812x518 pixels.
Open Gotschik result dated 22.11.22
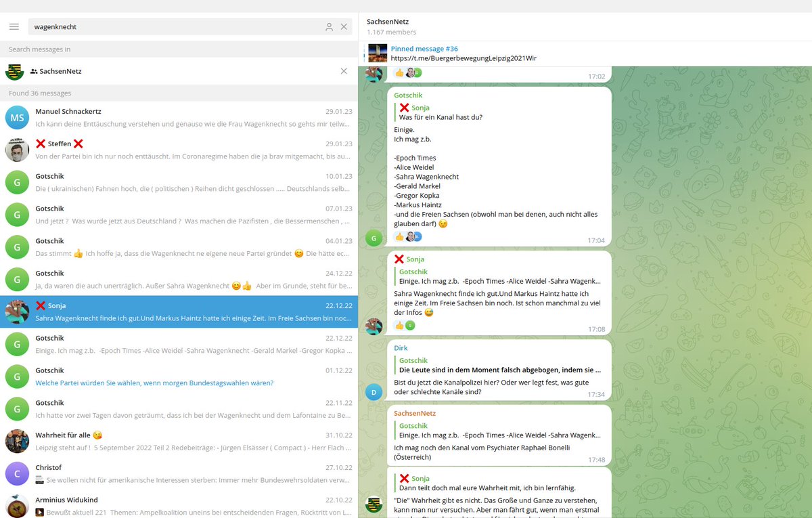click(x=179, y=409)
